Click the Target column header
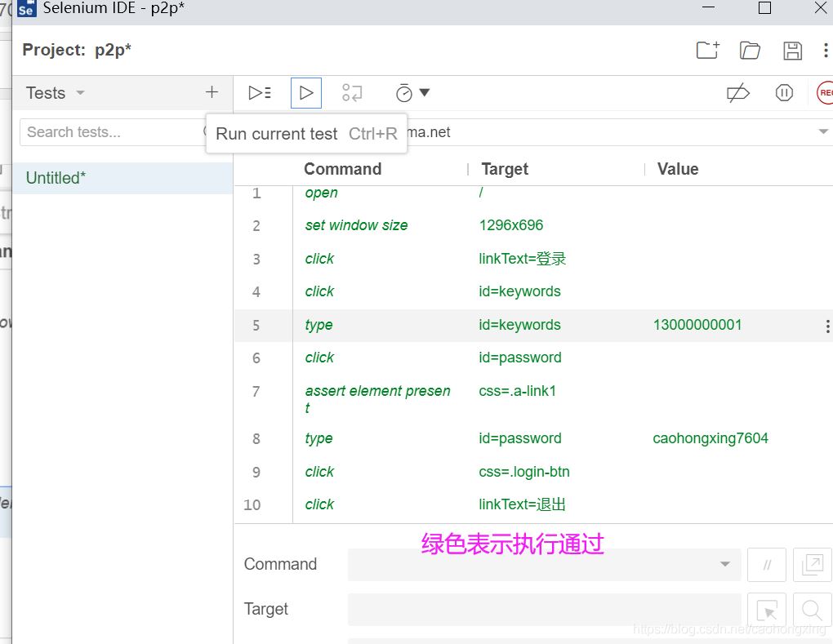 (x=505, y=169)
